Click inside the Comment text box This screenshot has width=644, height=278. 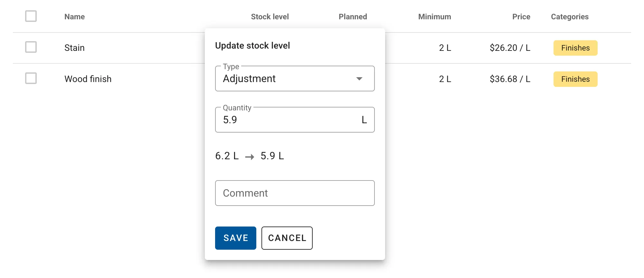[x=294, y=193]
